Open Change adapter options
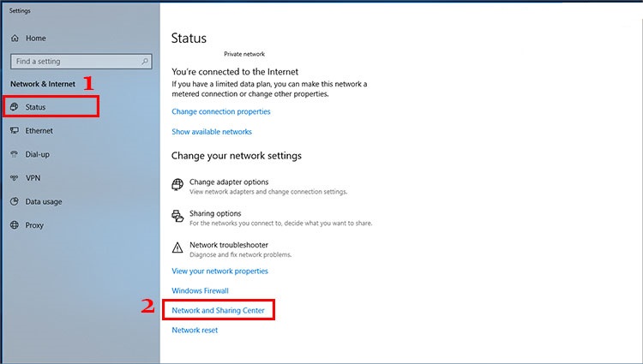Image resolution: width=643 pixels, height=364 pixels. point(229,182)
